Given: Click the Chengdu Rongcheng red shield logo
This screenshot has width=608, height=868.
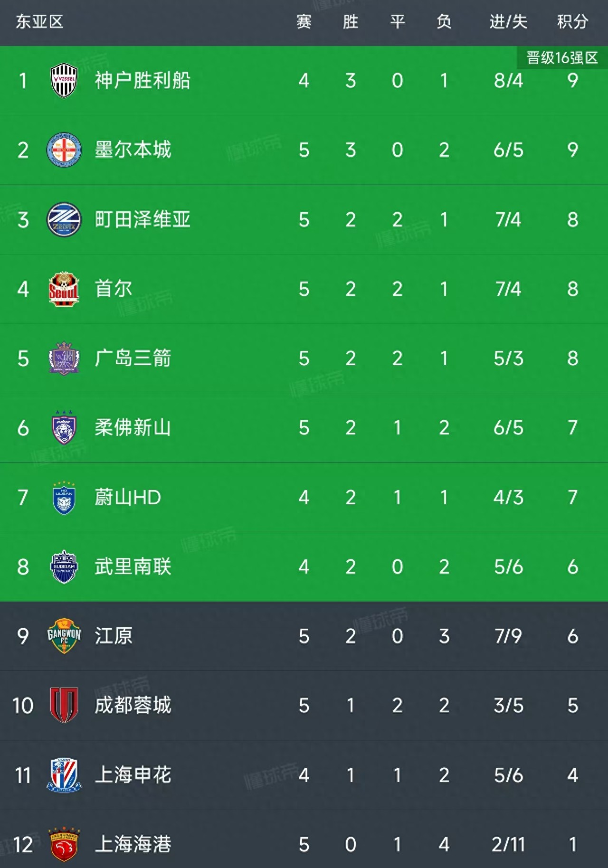Looking at the screenshot, I should [x=64, y=706].
